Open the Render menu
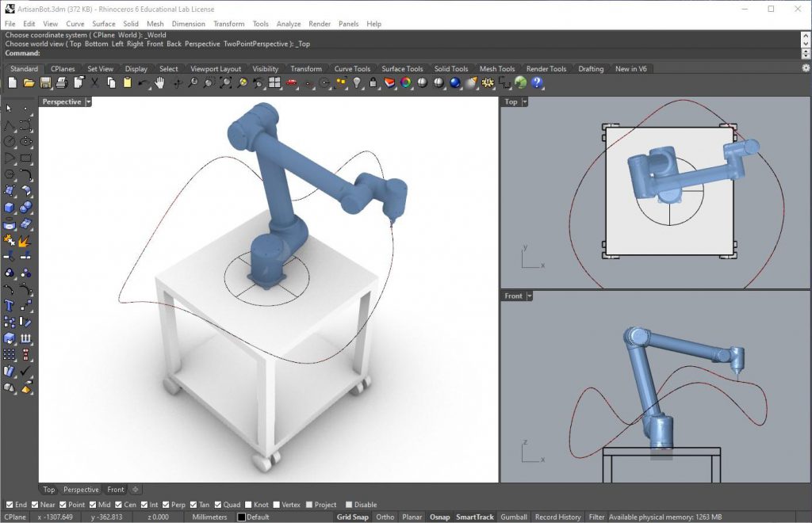The width and height of the screenshot is (812, 523). click(320, 24)
